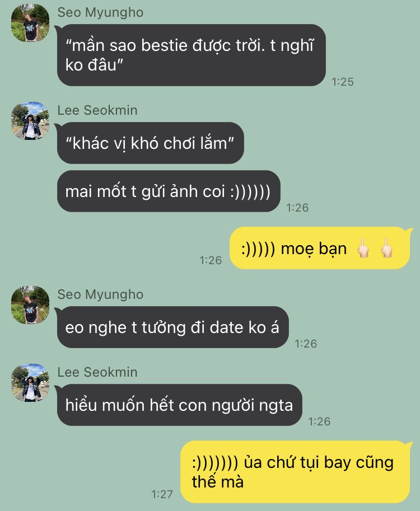Select the "hiểu muốn hết con người ngta" bubble
This screenshot has height=511, width=420.
click(179, 405)
